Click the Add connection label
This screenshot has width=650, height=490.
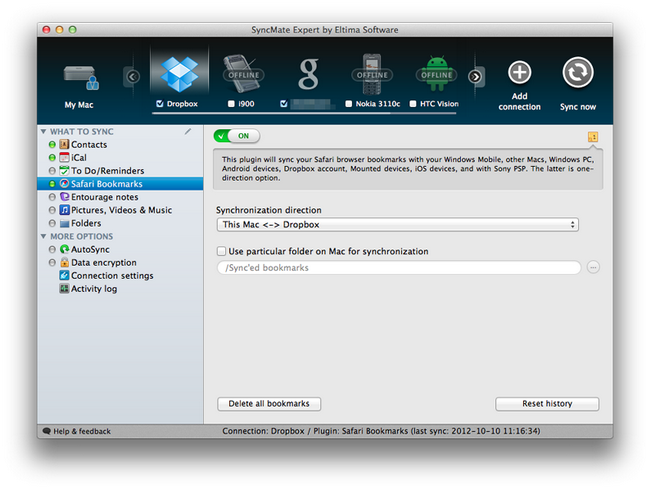tap(519, 102)
